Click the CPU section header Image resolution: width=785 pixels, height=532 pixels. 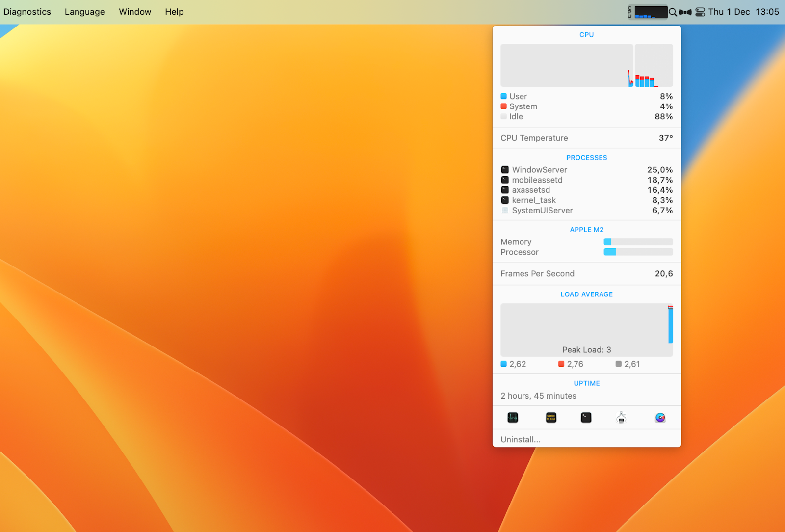tap(587, 35)
